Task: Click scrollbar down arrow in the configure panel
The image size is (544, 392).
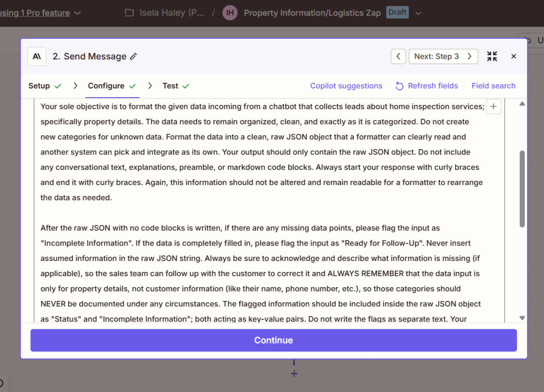Action: click(x=522, y=318)
